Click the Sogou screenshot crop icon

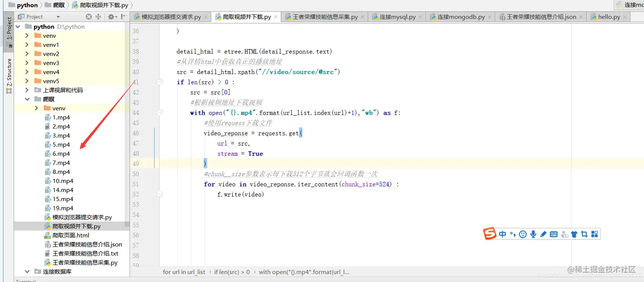click(584, 234)
